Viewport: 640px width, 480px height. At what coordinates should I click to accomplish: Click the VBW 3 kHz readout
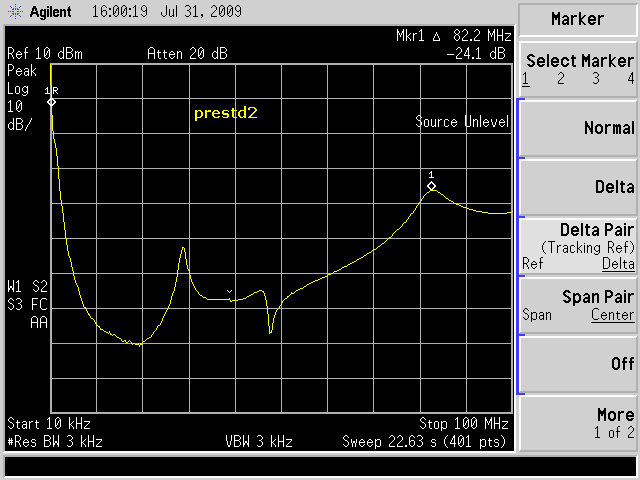coord(259,442)
